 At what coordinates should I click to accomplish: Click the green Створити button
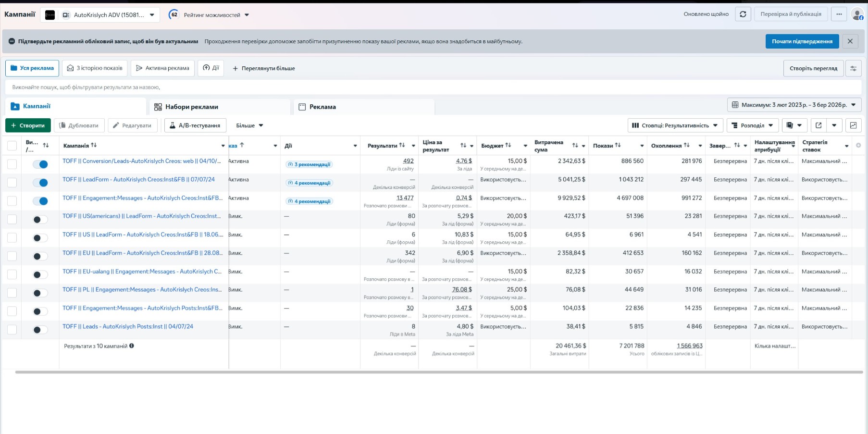tap(28, 125)
